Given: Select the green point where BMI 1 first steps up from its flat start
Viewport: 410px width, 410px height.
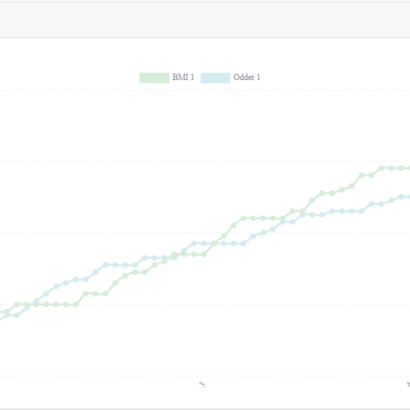Looking at the screenshot, I should coord(86,294).
